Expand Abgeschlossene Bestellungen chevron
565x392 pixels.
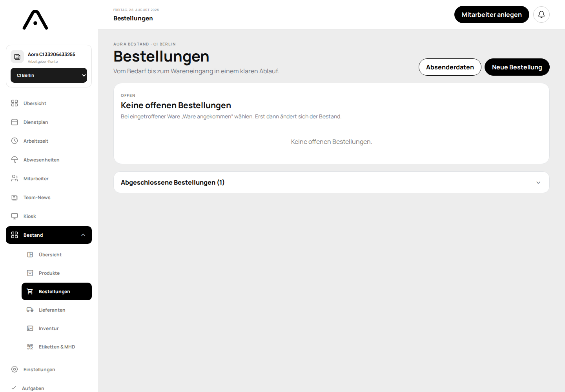(538, 183)
